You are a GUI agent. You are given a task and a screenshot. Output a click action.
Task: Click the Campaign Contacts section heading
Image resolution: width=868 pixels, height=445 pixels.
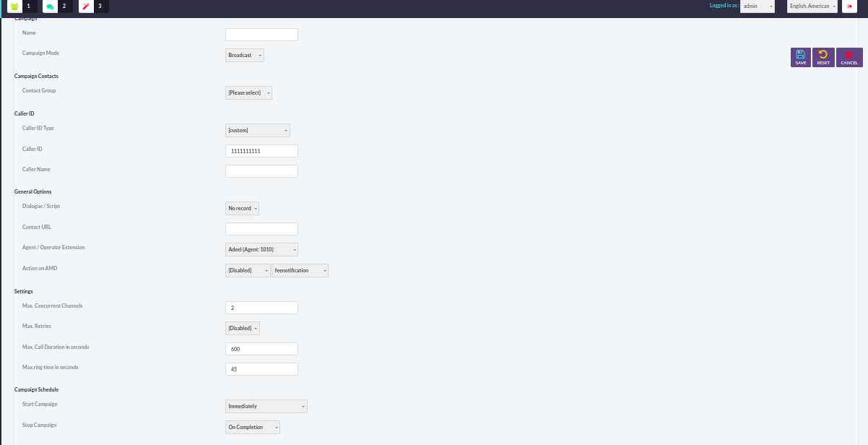click(36, 76)
